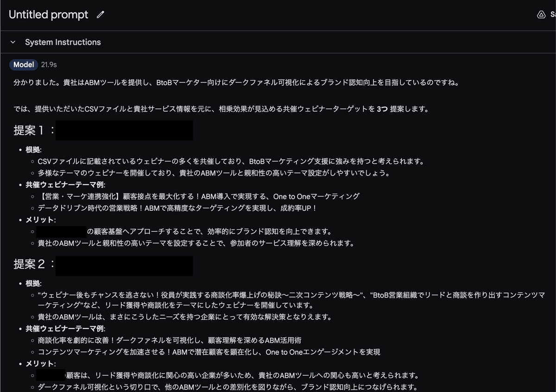Click the ABM活用術 theme bullet in 提案2
Viewport: 556px width, 392px height.
point(185,340)
